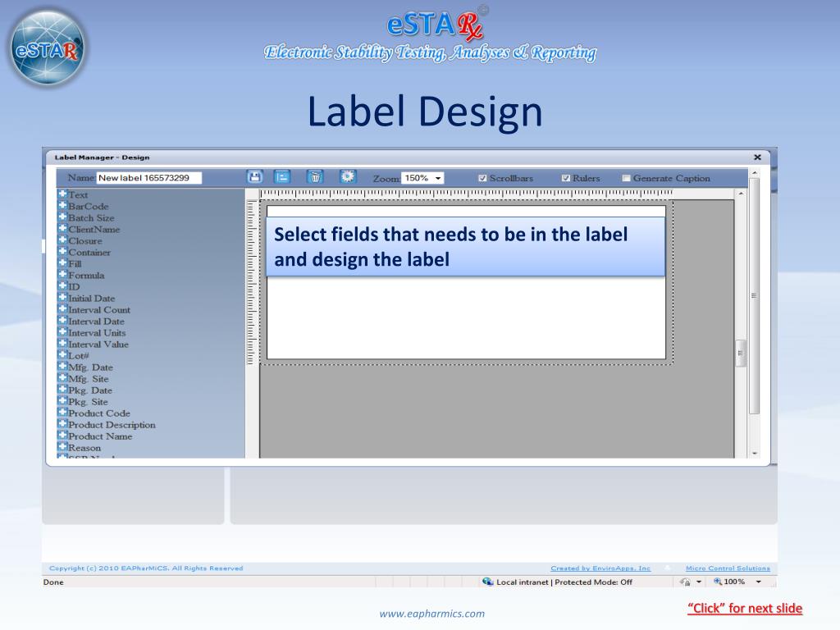The width and height of the screenshot is (840, 630).
Task: Click the Protected Mode: Off status text
Action: (594, 582)
